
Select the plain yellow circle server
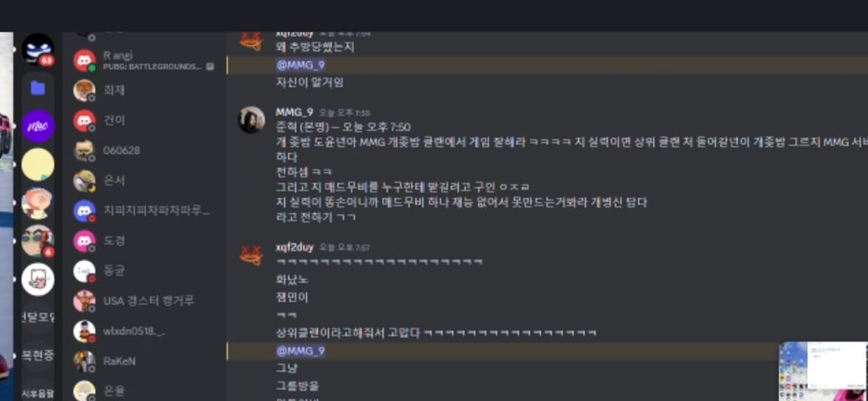click(x=38, y=165)
